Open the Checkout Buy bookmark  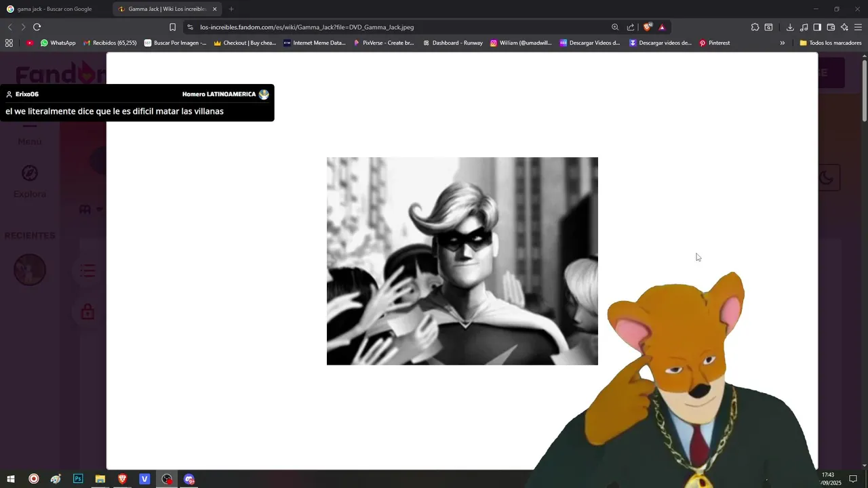[245, 43]
